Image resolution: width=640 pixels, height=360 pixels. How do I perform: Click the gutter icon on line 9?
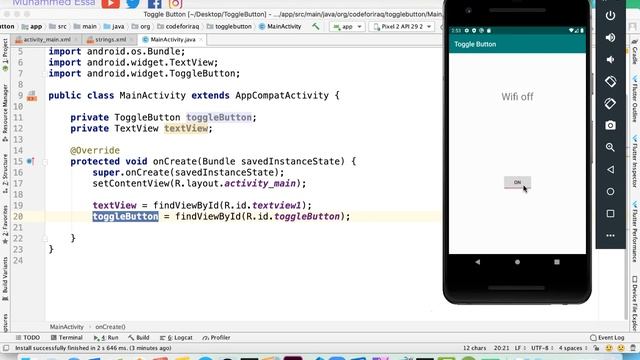(32, 96)
